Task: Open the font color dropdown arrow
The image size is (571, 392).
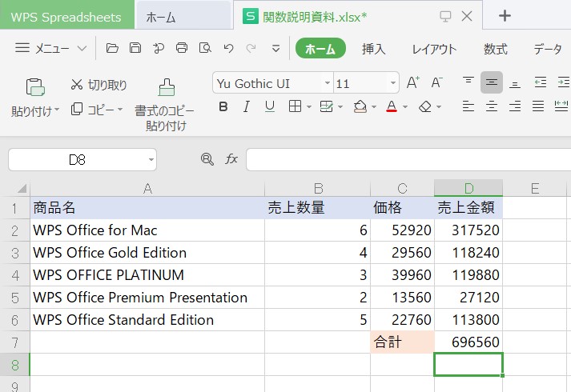Action: pos(405,107)
